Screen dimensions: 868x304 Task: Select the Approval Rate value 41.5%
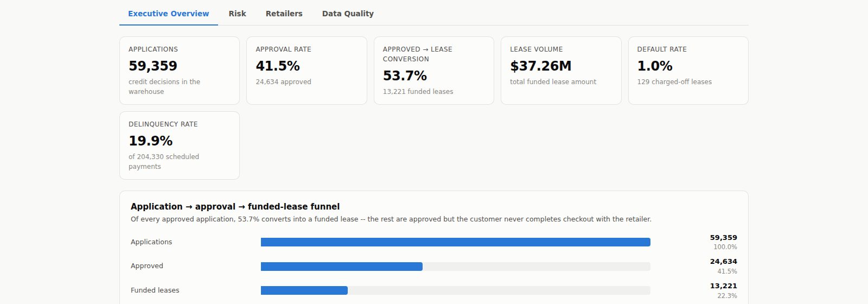click(278, 66)
